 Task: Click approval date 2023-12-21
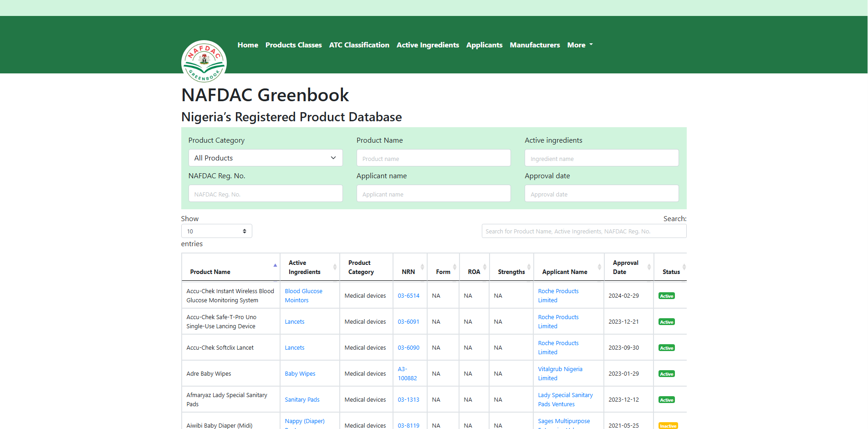[624, 321]
